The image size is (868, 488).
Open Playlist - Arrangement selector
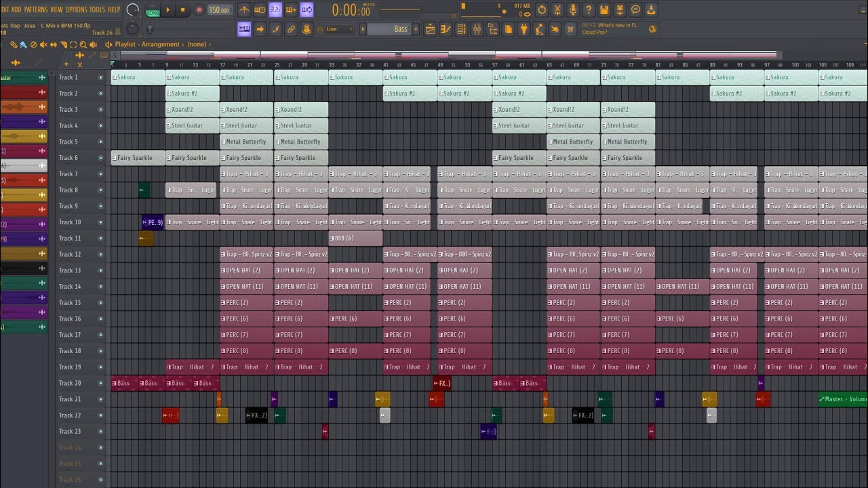pos(147,45)
